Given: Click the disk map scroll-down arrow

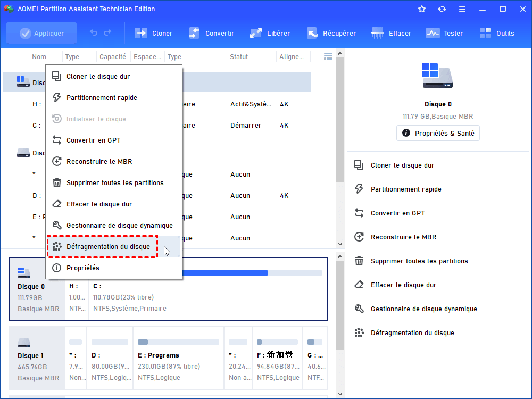Looking at the screenshot, I should [x=340, y=394].
